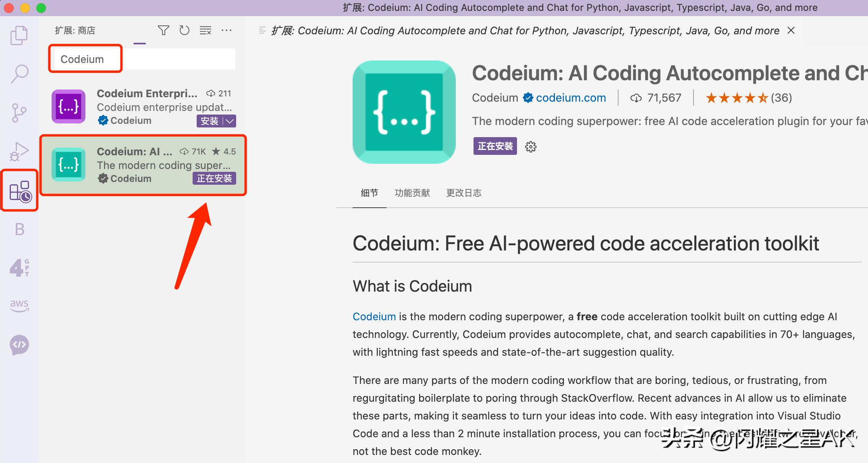Expand the 安装 install dropdown arrow
The width and height of the screenshot is (868, 463).
pos(228,121)
